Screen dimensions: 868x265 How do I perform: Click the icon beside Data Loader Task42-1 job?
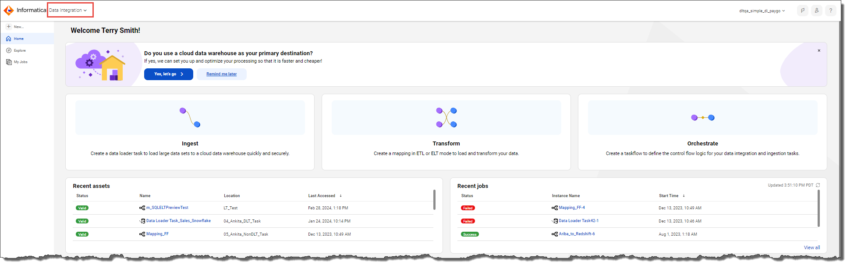tap(555, 221)
